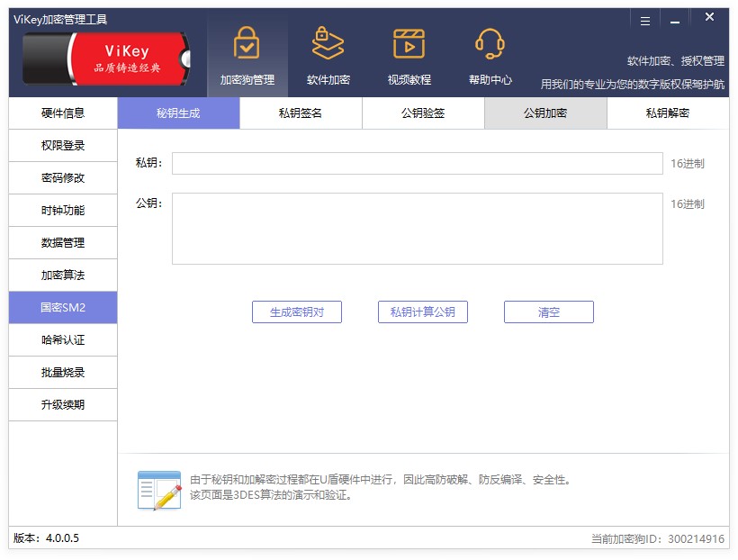Select 哈希认证 in the sidebar
Viewport: 738px width, 560px height.
(x=63, y=340)
